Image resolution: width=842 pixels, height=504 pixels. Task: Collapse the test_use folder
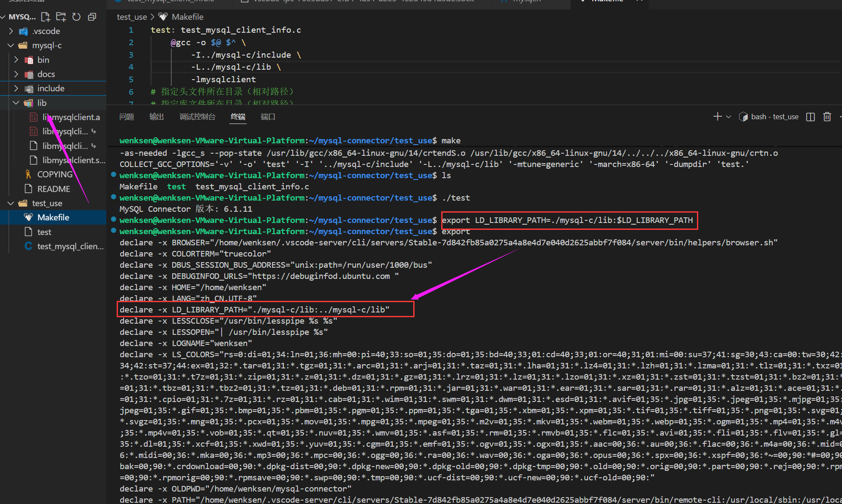47,203
